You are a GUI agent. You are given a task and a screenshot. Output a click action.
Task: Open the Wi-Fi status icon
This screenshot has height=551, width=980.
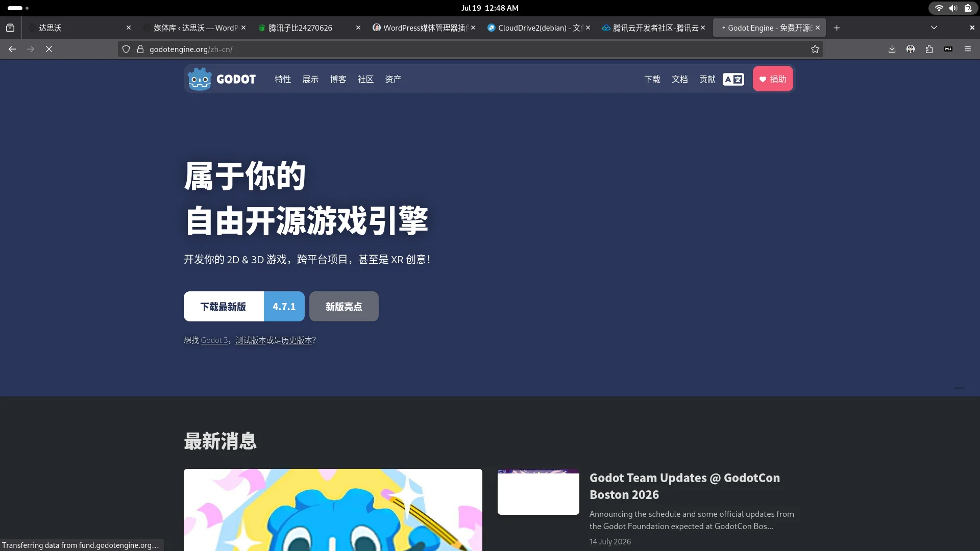tap(939, 8)
